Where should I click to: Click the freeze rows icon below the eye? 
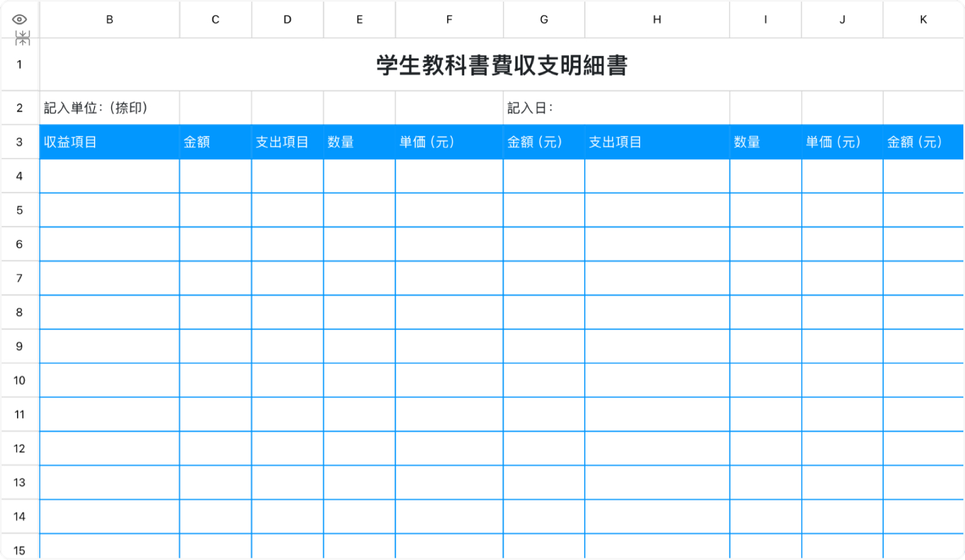pos(22,38)
